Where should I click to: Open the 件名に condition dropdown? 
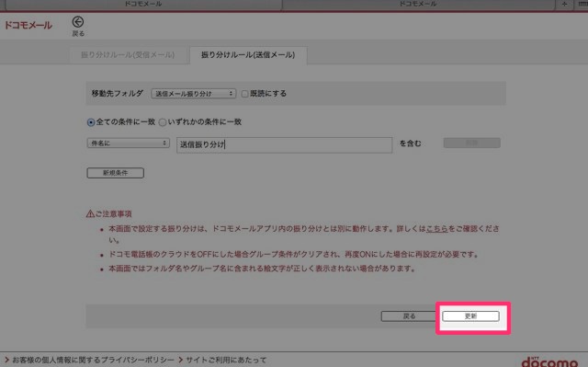coord(129,143)
